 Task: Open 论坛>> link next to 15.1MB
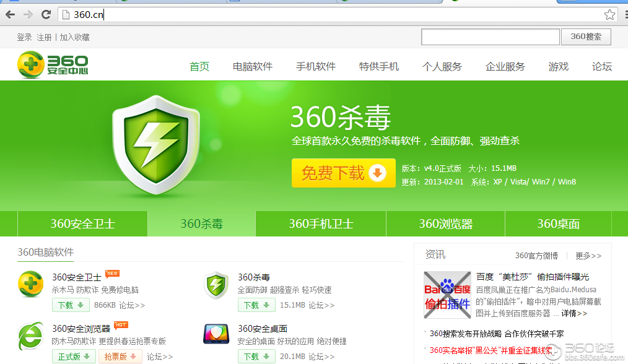click(321, 305)
